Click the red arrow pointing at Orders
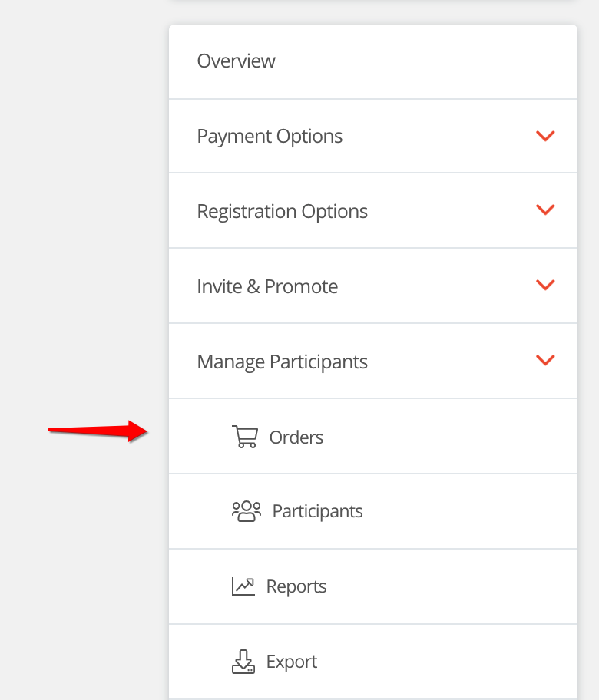The height and width of the screenshot is (700, 599). pyautogui.click(x=98, y=431)
